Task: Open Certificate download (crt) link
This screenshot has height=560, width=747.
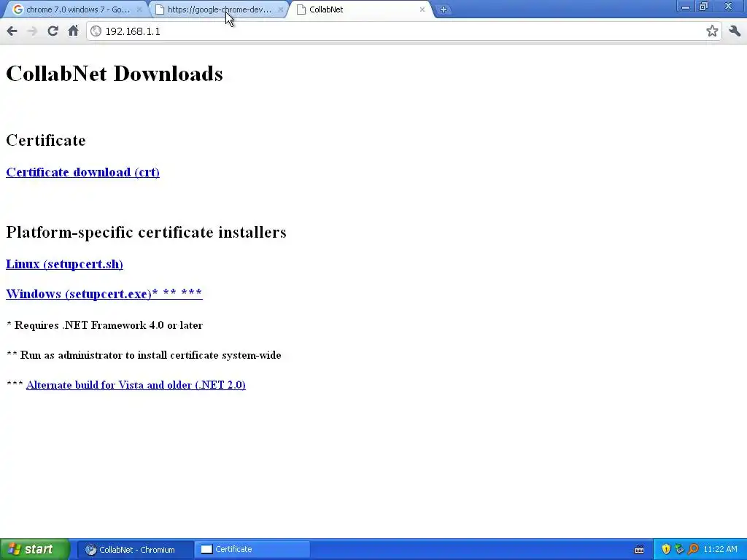Action: click(83, 172)
